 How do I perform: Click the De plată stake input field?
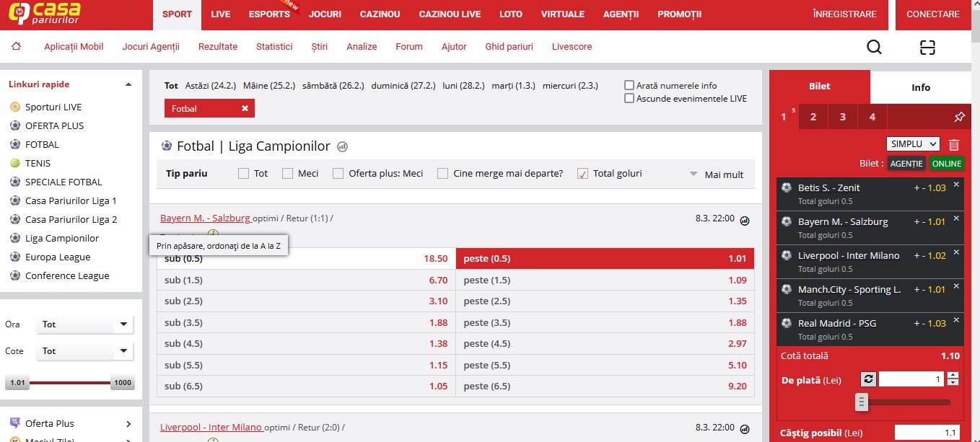(911, 379)
